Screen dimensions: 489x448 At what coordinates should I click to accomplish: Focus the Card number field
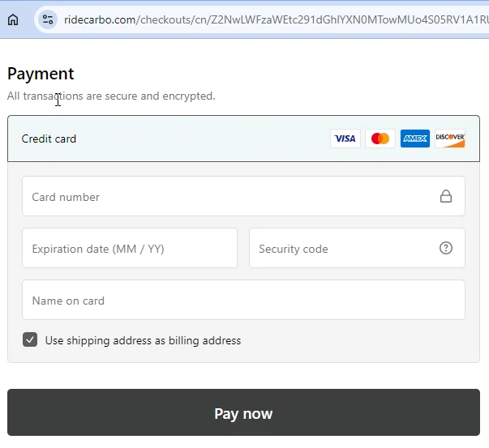point(227,196)
